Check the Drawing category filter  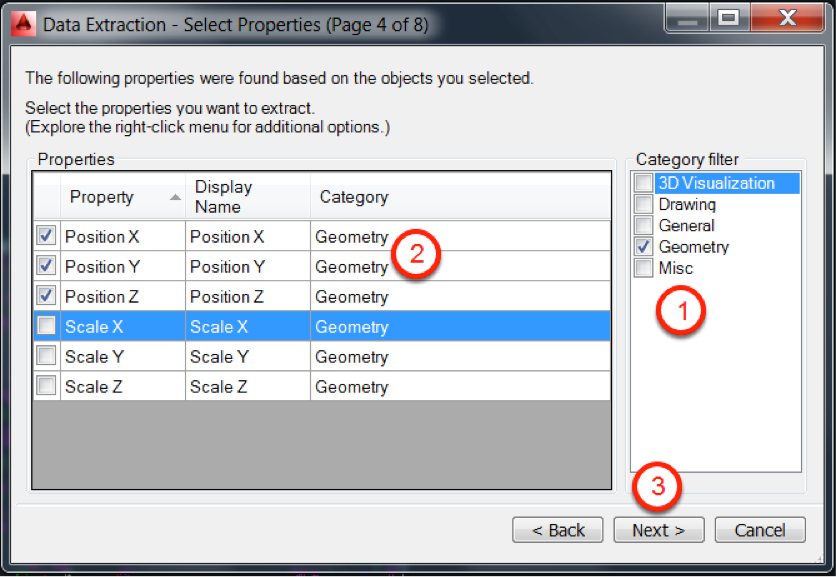pyautogui.click(x=644, y=205)
